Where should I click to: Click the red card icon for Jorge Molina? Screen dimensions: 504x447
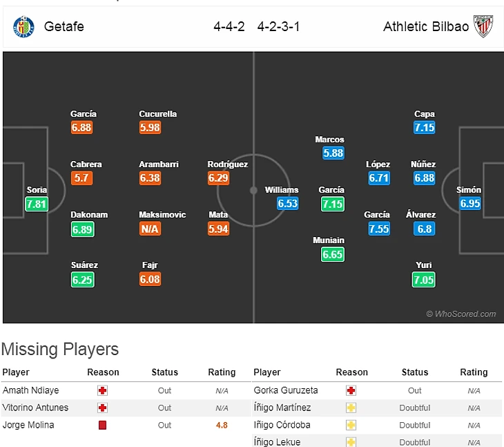click(103, 425)
